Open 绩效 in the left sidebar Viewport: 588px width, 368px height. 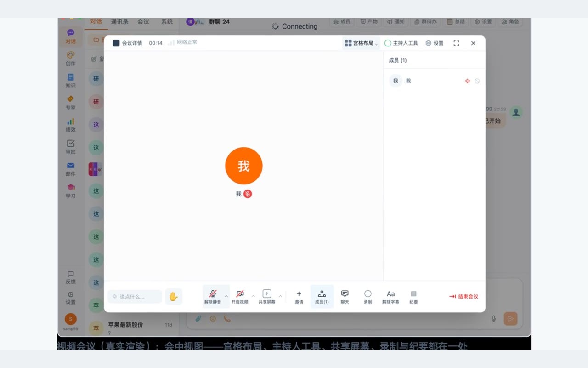pos(71,125)
